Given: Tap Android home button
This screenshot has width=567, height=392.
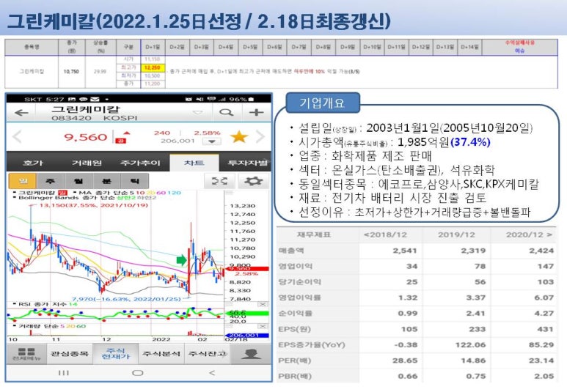Looking at the screenshot, I should (137, 373).
